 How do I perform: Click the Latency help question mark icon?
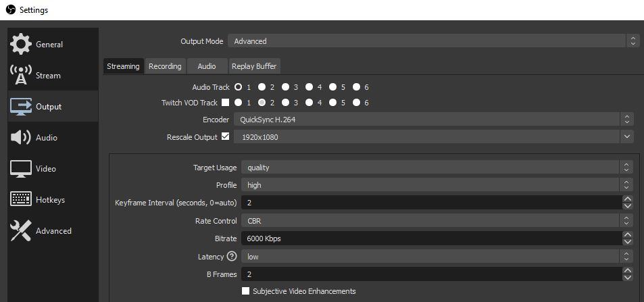click(232, 256)
